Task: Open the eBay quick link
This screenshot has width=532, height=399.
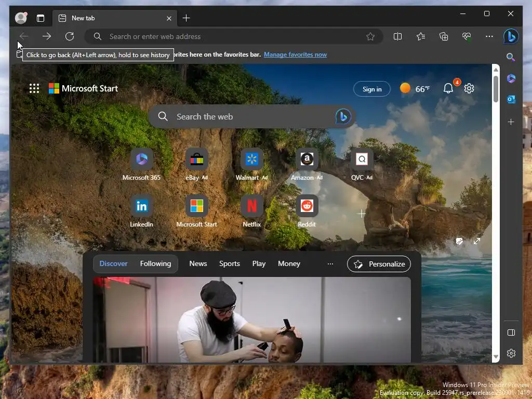Action: pos(196,165)
